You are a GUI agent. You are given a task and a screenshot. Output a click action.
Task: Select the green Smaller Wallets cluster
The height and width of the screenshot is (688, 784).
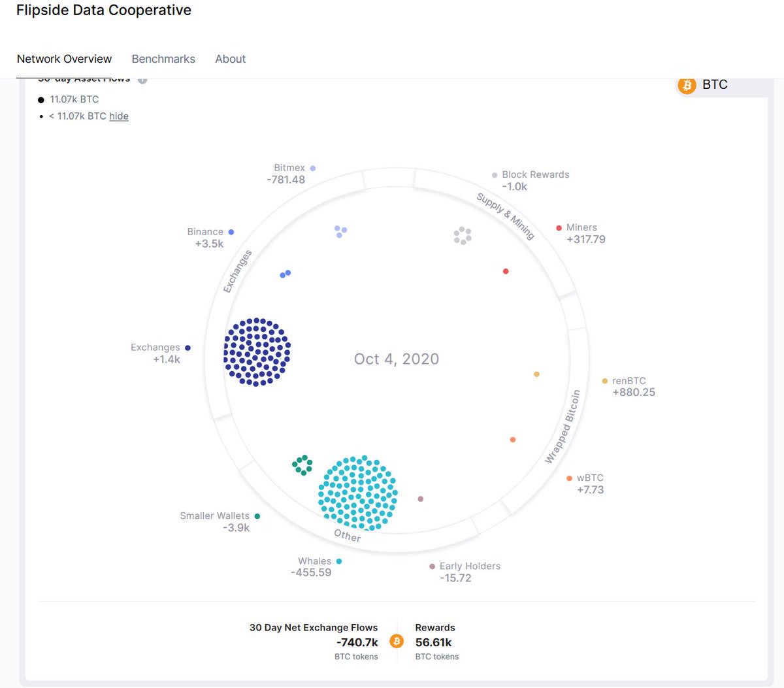(x=302, y=465)
